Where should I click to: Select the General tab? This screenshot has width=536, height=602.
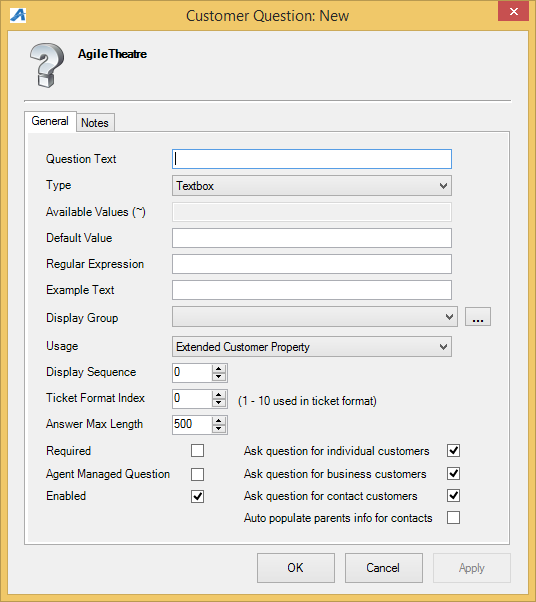tap(50, 121)
